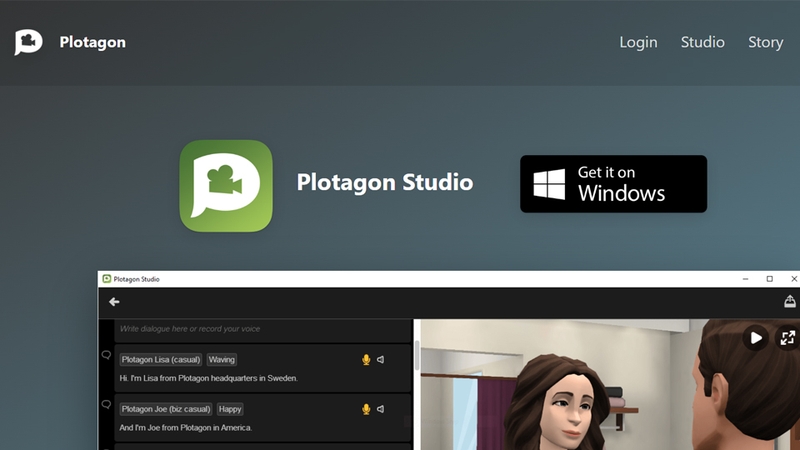Change the Waving action tag

221,360
